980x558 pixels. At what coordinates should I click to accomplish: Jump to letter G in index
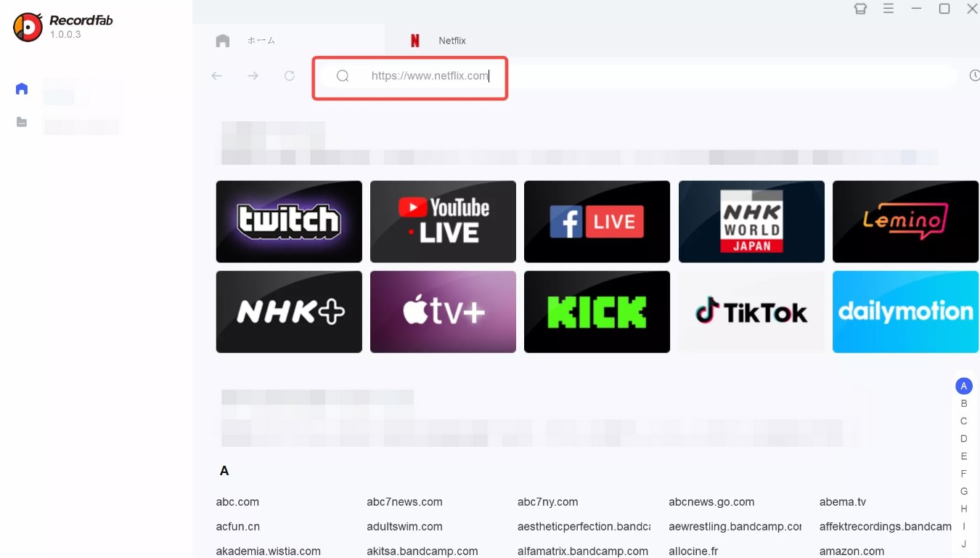[x=964, y=491]
